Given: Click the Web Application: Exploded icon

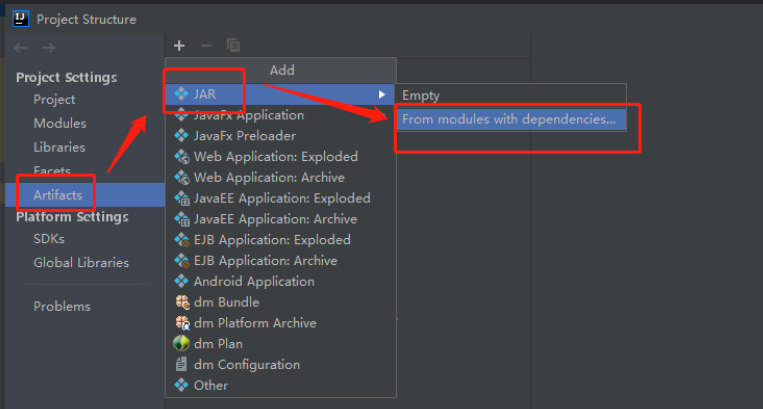Looking at the screenshot, I should pos(182,156).
